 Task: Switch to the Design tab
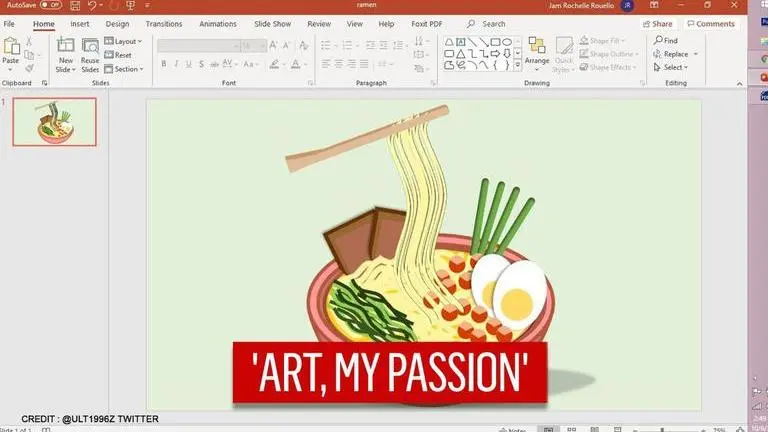click(117, 24)
